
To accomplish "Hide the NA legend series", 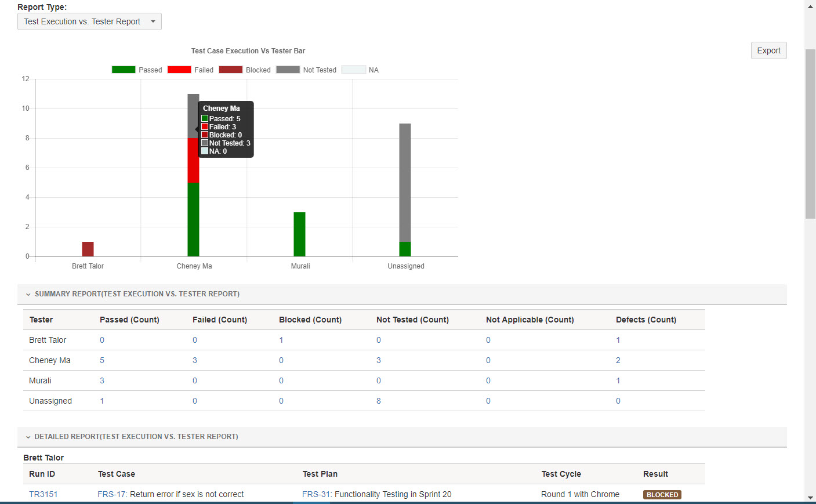I will 360,70.
